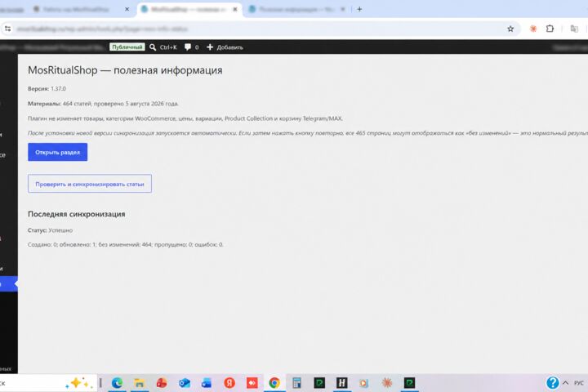Open File Explorer from the taskbar
The width and height of the screenshot is (588, 392).
click(139, 383)
